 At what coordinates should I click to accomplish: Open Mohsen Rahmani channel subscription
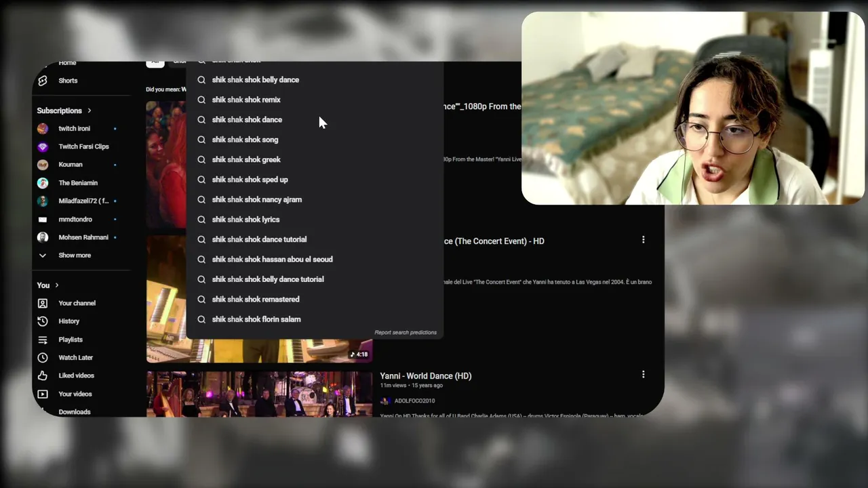click(83, 238)
